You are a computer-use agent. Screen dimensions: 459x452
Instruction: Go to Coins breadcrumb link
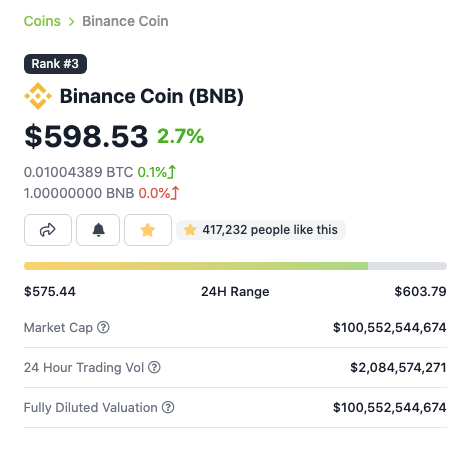click(x=42, y=21)
